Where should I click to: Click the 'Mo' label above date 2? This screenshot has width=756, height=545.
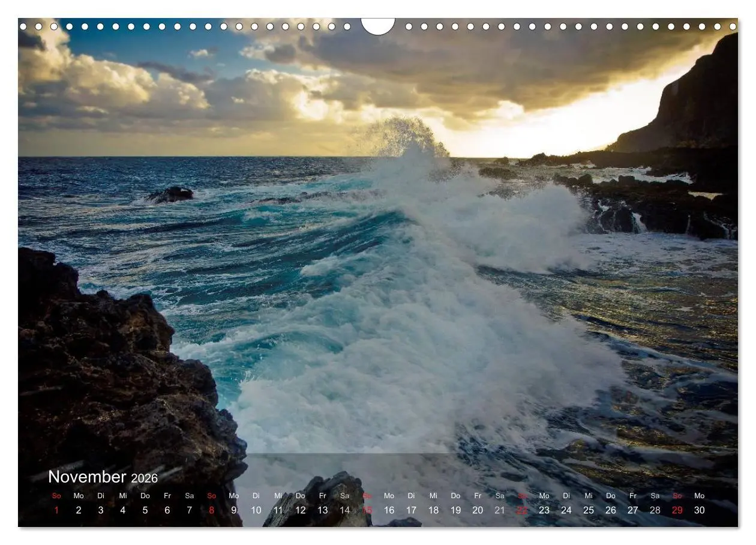click(79, 496)
